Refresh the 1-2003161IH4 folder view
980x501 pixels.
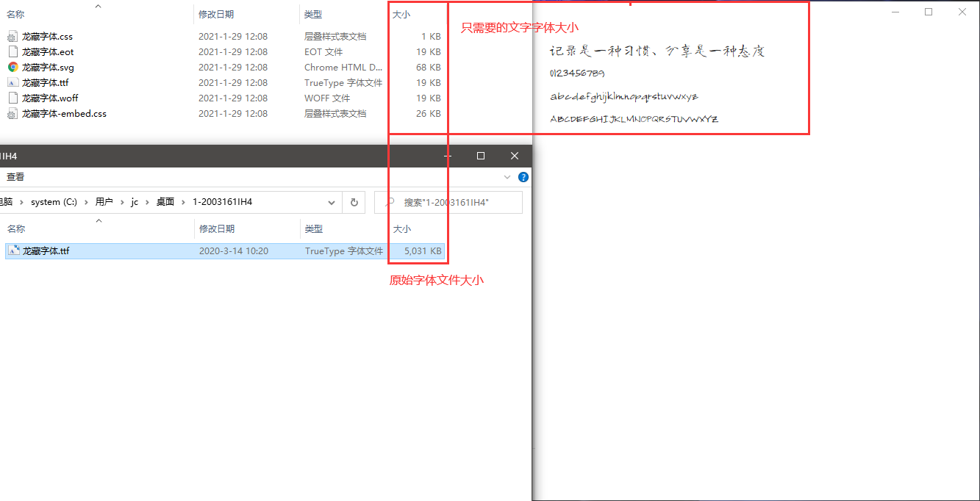coord(354,202)
